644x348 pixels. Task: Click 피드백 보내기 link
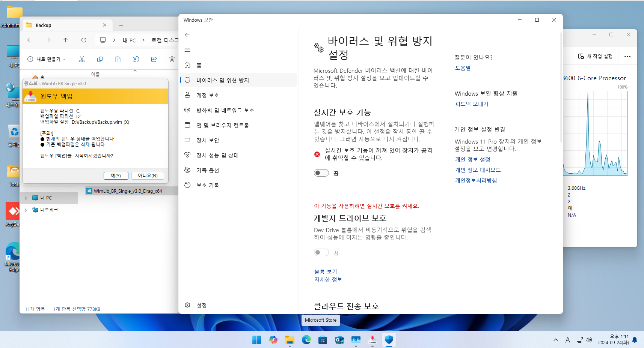click(472, 104)
